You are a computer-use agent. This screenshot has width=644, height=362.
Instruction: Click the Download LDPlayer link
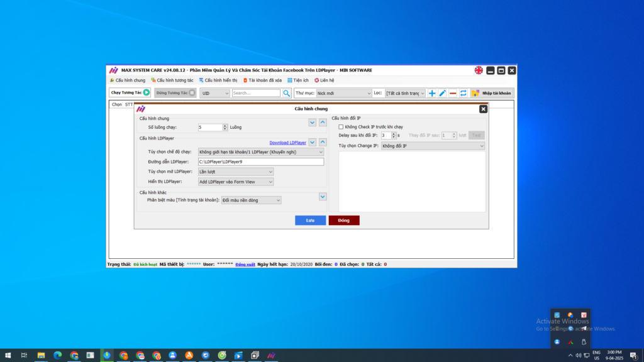tap(287, 143)
